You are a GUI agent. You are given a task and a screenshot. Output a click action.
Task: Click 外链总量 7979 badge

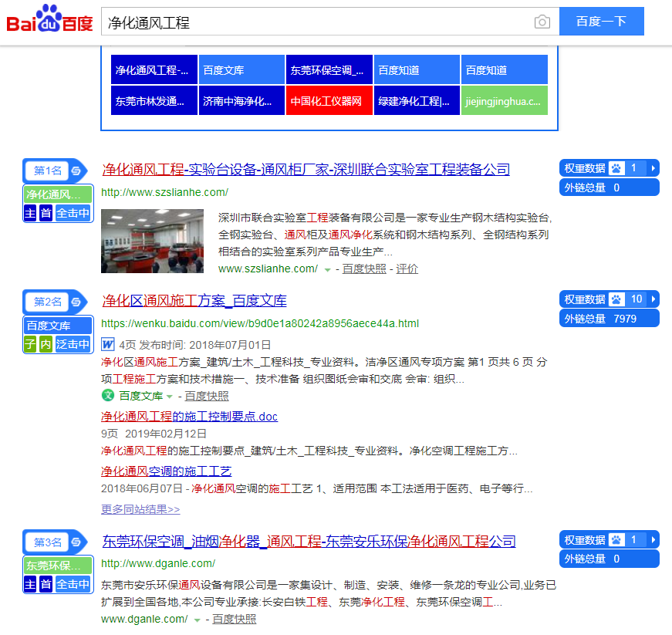[x=609, y=319]
